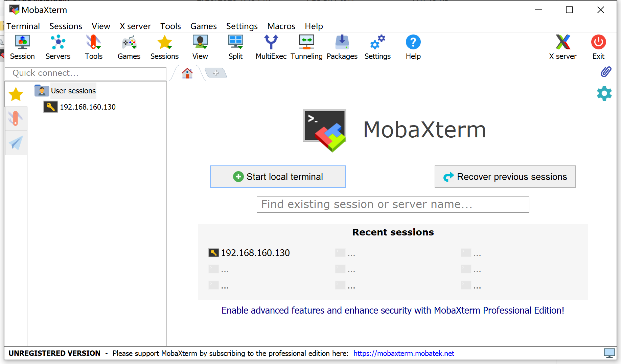Image resolution: width=621 pixels, height=364 pixels.
Task: Click the View toolbar icon
Action: click(x=200, y=47)
